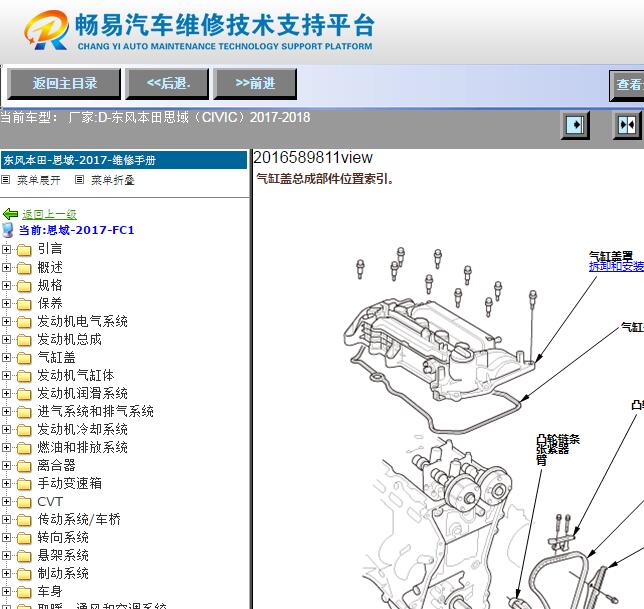The width and height of the screenshot is (644, 609).
Task: Open the 燃油和排放系统 tree item
Action: point(82,447)
